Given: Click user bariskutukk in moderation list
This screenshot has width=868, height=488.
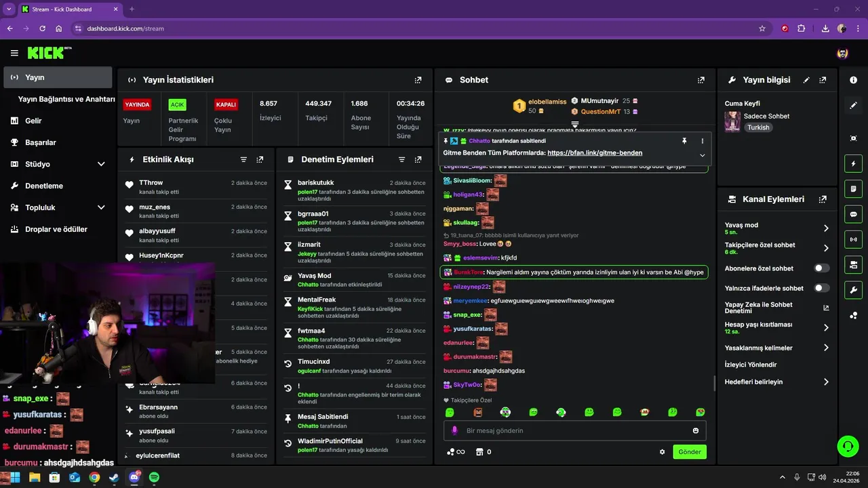Looking at the screenshot, I should point(316,183).
